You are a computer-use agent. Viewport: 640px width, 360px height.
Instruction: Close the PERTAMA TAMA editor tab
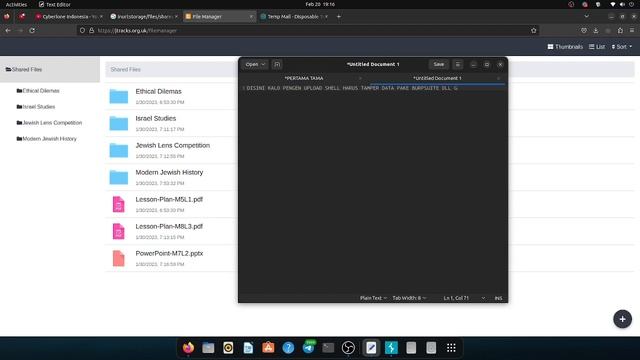(360, 78)
